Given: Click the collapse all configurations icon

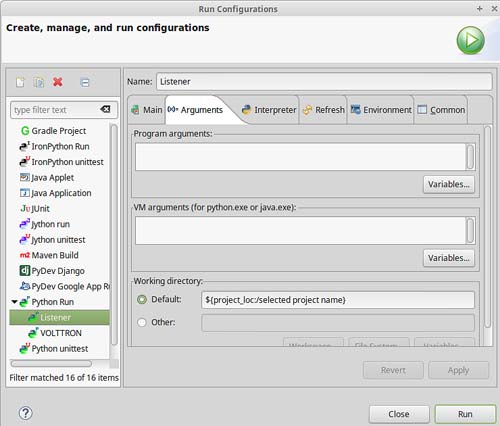Looking at the screenshot, I should click(x=85, y=82).
